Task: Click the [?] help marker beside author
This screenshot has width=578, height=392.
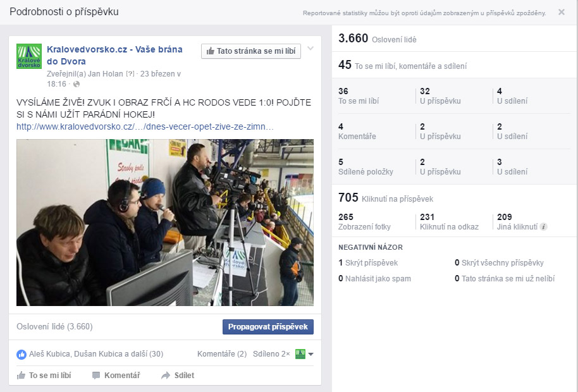Action: pos(130,74)
